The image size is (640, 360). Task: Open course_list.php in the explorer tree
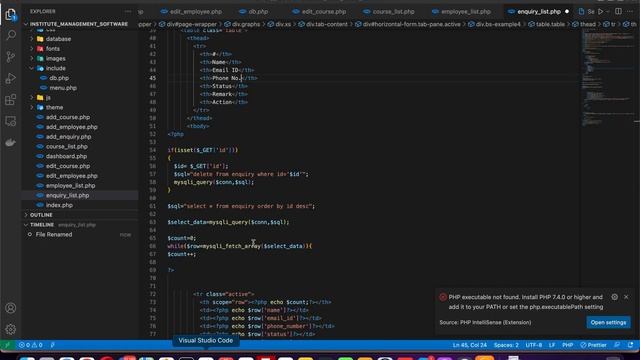point(67,147)
